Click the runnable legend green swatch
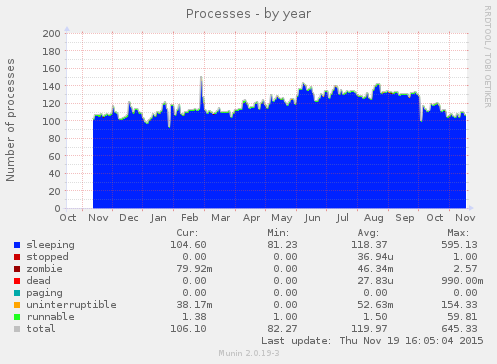The image size is (497, 364). point(17,317)
